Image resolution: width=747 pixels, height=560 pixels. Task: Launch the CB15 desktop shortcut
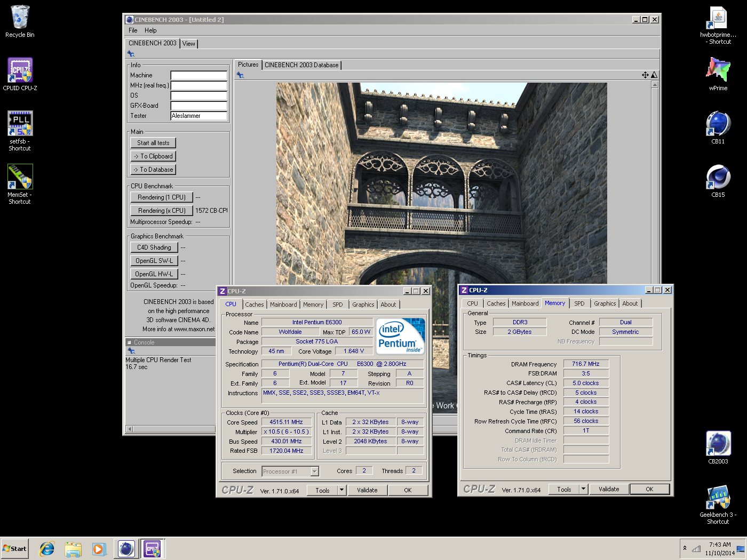pyautogui.click(x=718, y=181)
